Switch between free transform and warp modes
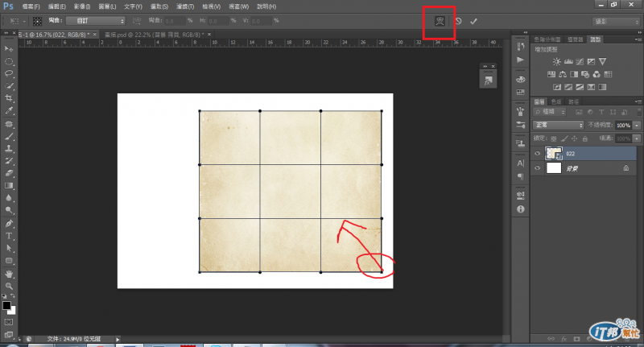 440,22
